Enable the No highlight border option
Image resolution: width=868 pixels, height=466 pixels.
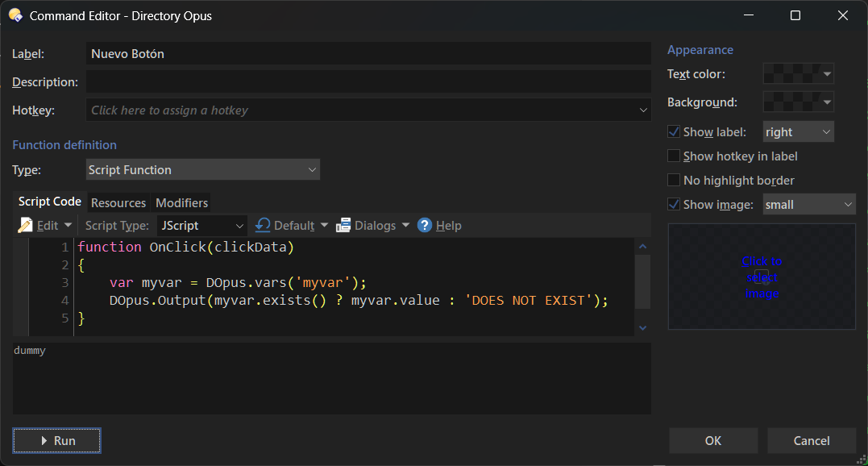[x=674, y=181]
